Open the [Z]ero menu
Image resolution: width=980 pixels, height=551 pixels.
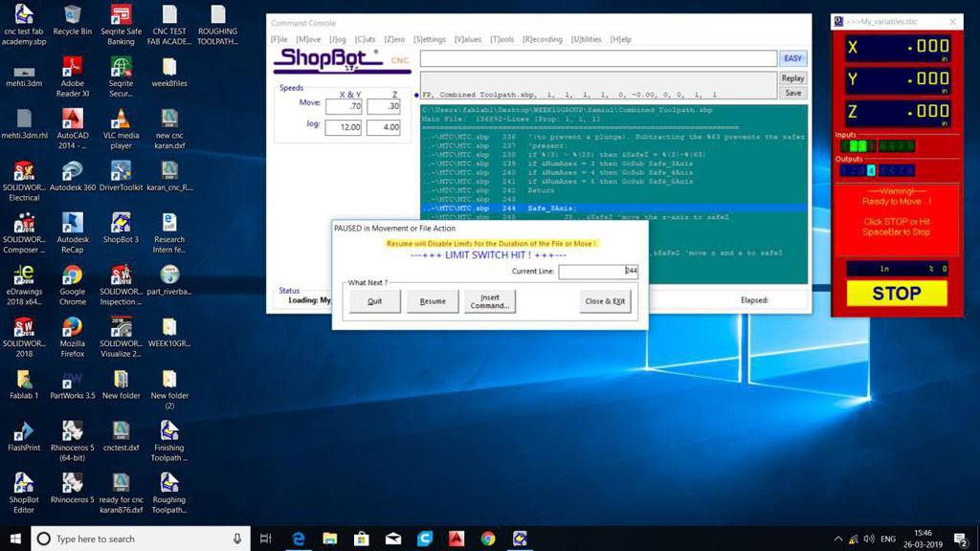pos(394,39)
